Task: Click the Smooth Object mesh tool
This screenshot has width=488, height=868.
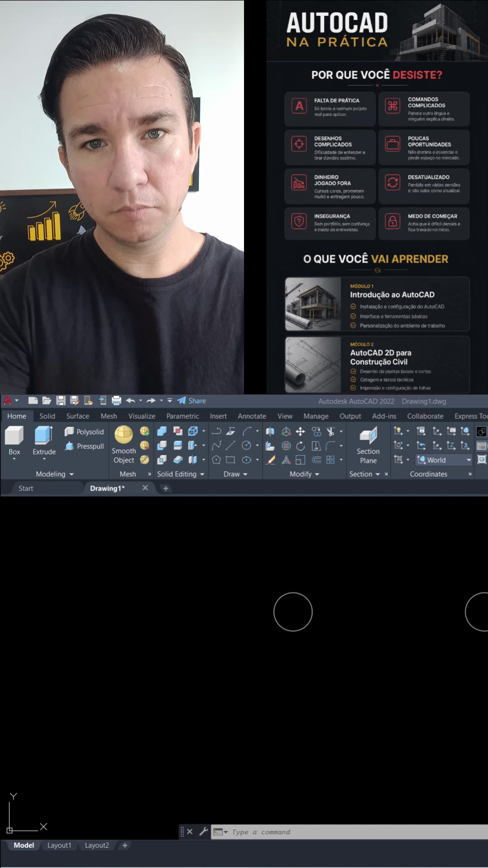Action: (x=124, y=445)
